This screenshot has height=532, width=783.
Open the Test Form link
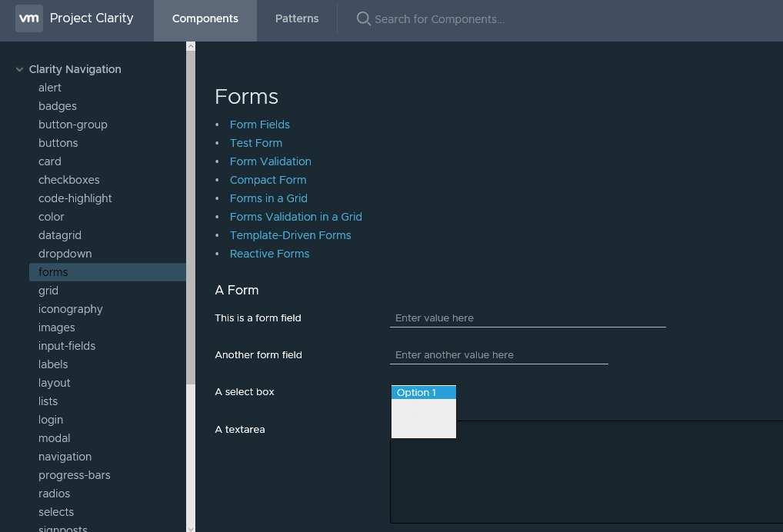255,143
